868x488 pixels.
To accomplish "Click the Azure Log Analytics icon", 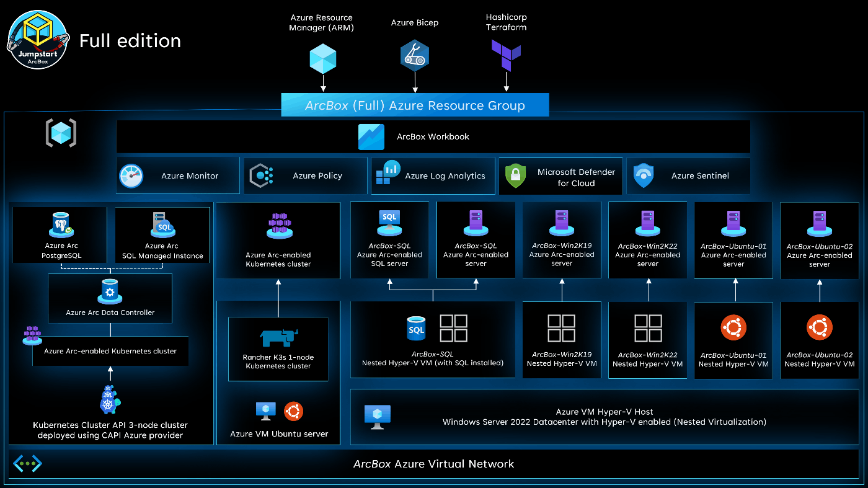I will pos(388,174).
